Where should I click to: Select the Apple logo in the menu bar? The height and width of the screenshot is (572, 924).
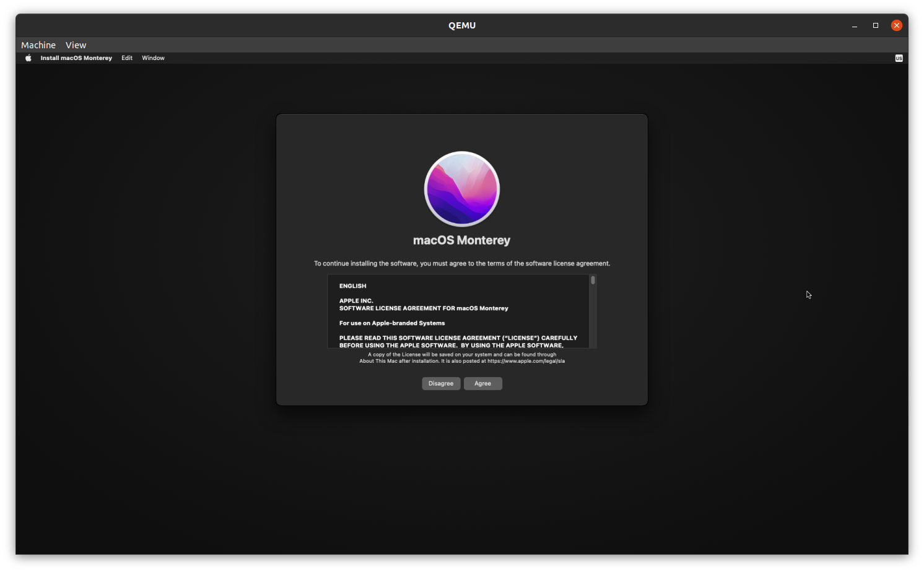pos(28,58)
